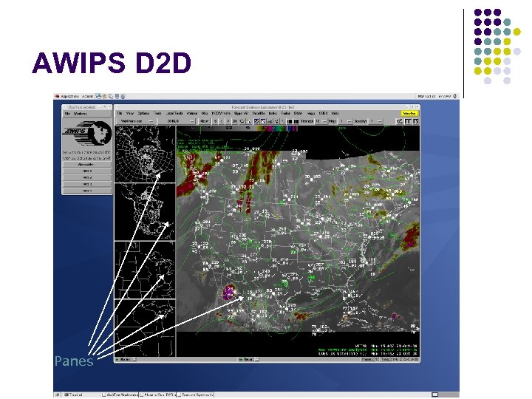This screenshot has width=532, height=399.
Task: Click the toolbar icon right of print
Action: click(276, 121)
